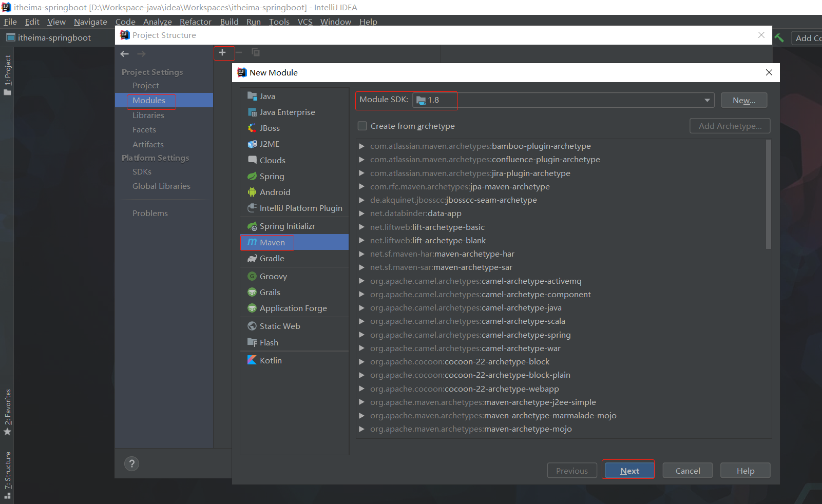Click the New... SDK button
Viewport: 822px width, 504px height.
click(x=744, y=100)
